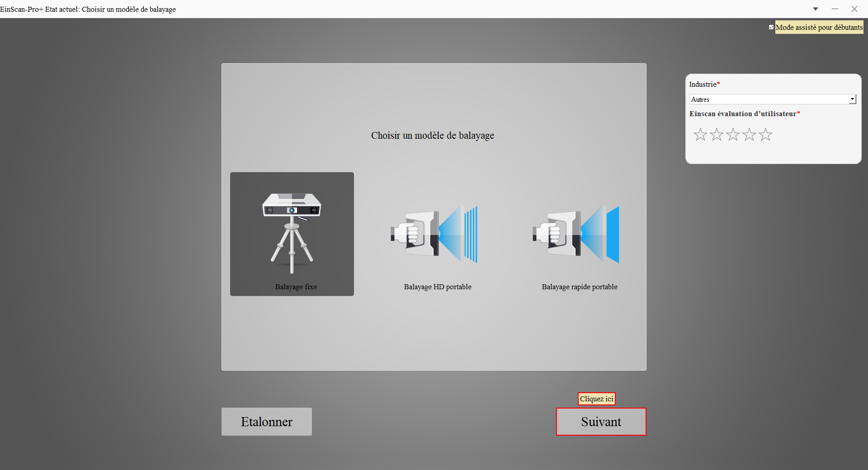
Task: Open the title bar triangle menu
Action: (x=816, y=9)
